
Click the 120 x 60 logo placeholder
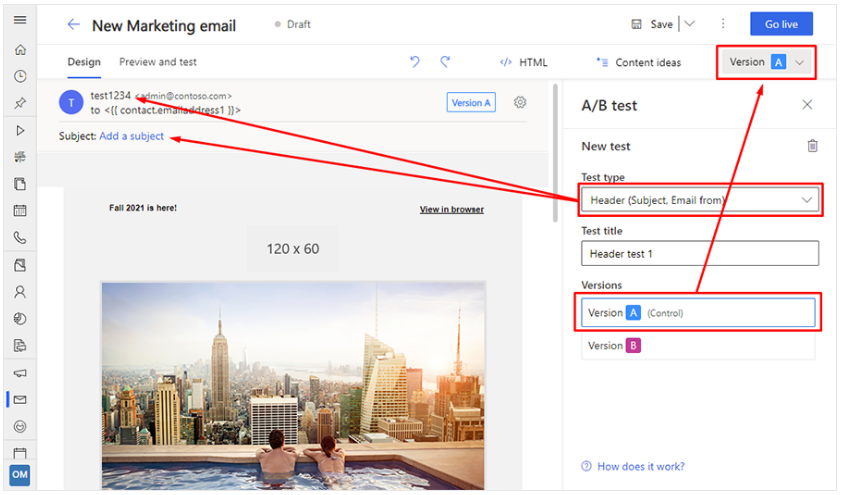[293, 249]
